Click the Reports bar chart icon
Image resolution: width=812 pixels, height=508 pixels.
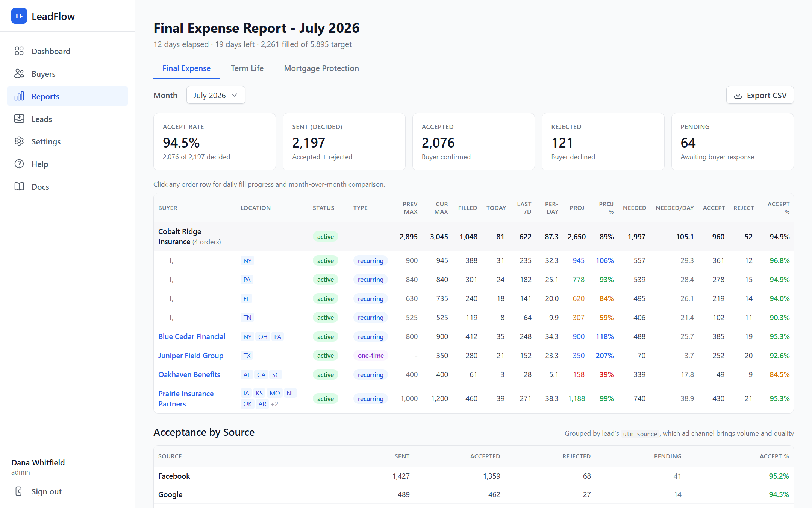pos(19,96)
